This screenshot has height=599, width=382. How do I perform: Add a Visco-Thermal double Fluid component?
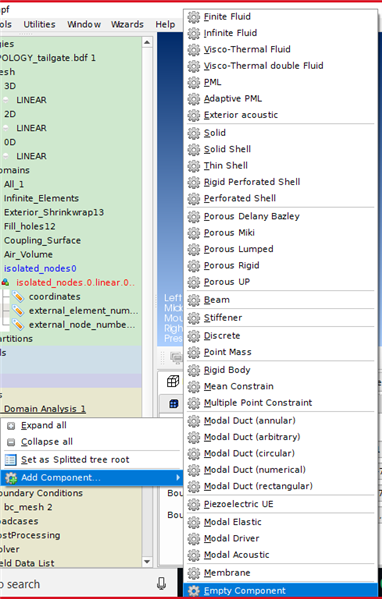pyautogui.click(x=281, y=66)
